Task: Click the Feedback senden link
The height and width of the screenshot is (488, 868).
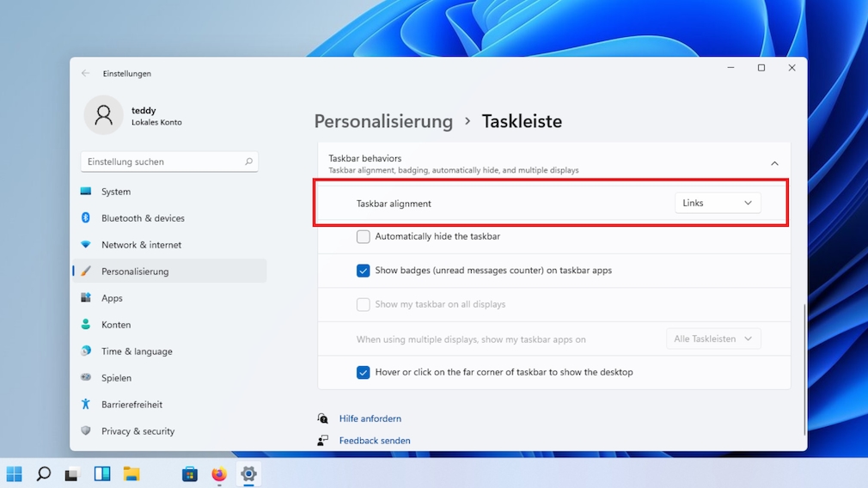Action: coord(374,441)
